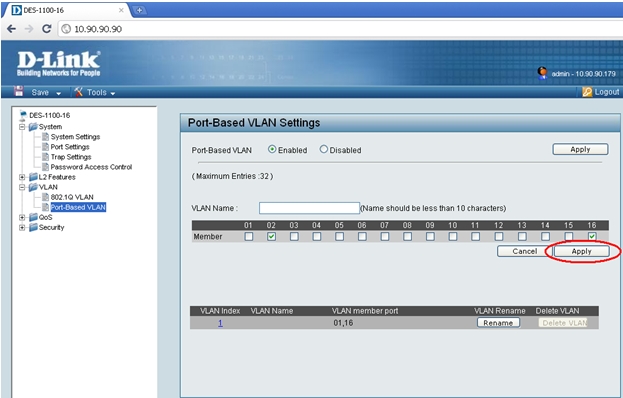
Task: Click the DES-1100-16 device icon in tree
Action: tap(23, 115)
